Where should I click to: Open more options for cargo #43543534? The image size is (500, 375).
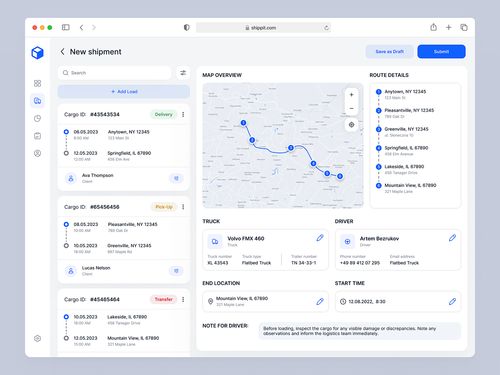[183, 114]
